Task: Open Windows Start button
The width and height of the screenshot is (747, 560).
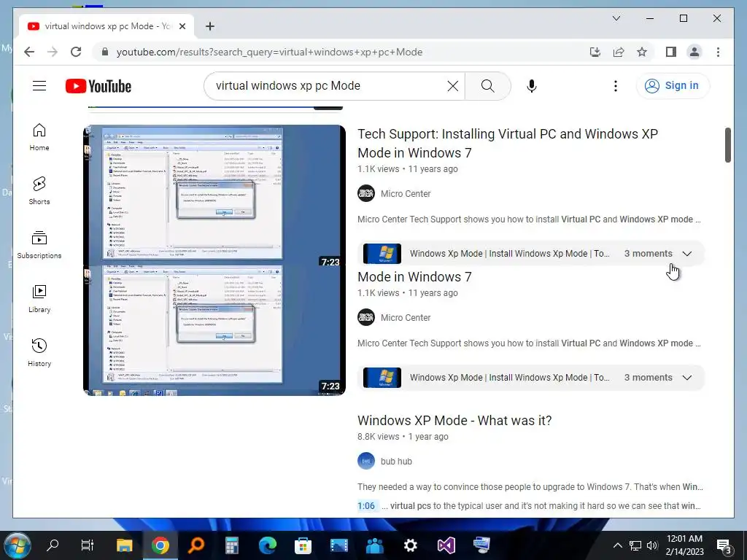Action: pyautogui.click(x=17, y=545)
